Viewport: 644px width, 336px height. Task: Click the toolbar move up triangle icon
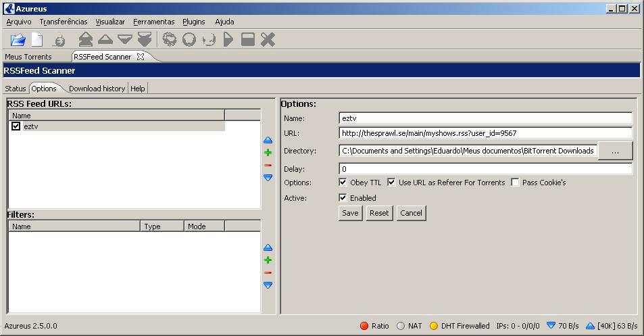coord(105,40)
